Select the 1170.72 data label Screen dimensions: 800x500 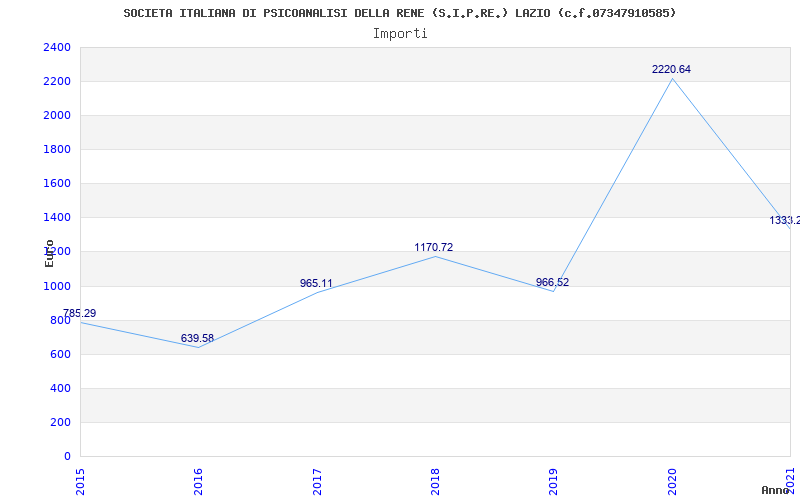click(434, 247)
